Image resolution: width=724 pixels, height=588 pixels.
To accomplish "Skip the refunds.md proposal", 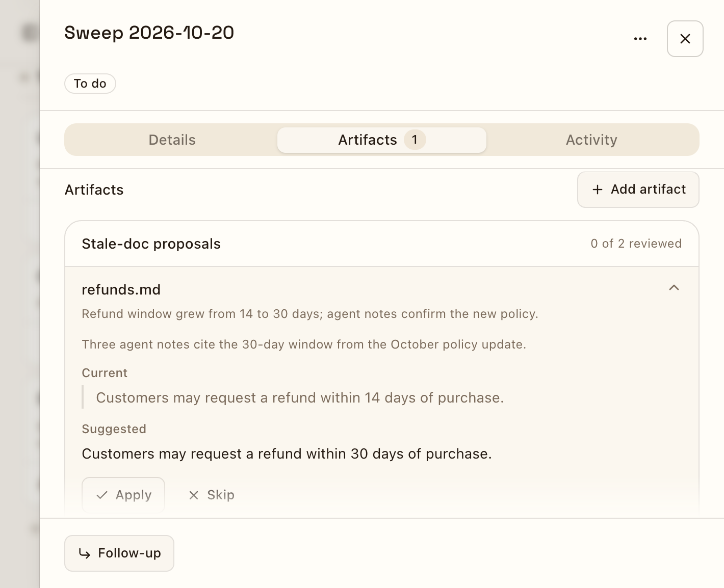I will click(211, 495).
